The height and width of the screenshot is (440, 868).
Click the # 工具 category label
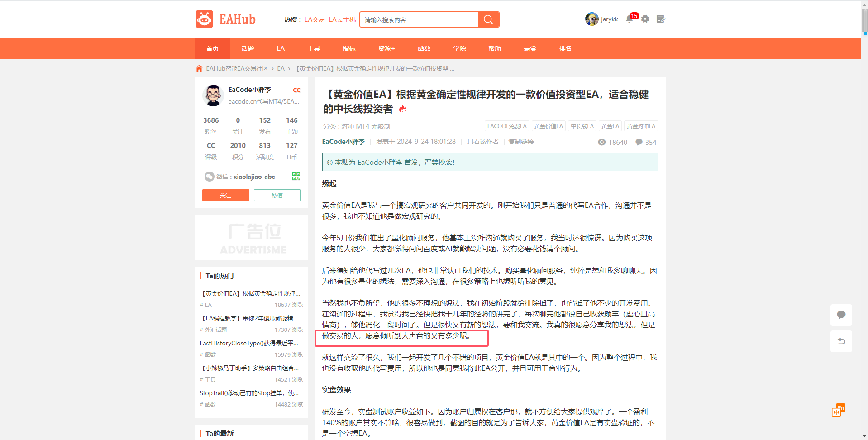(x=208, y=380)
